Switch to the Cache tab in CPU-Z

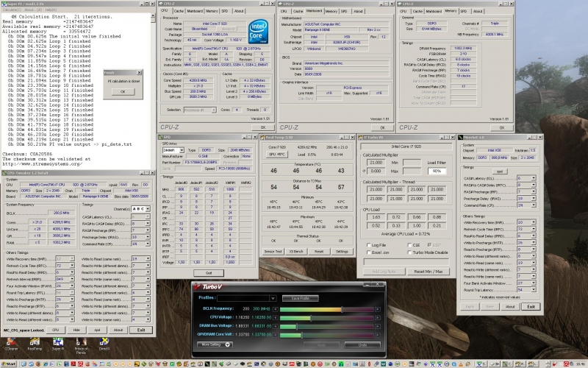click(180, 12)
